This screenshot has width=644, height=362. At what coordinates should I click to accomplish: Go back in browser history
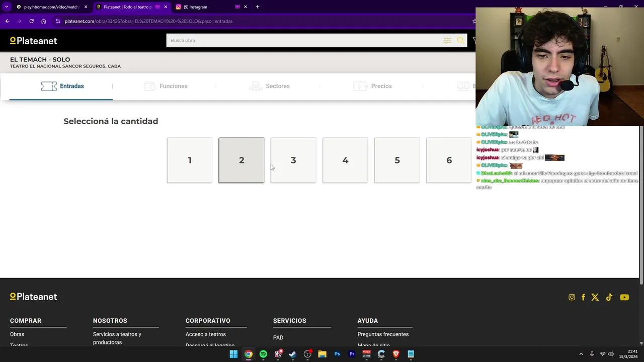click(x=7, y=21)
